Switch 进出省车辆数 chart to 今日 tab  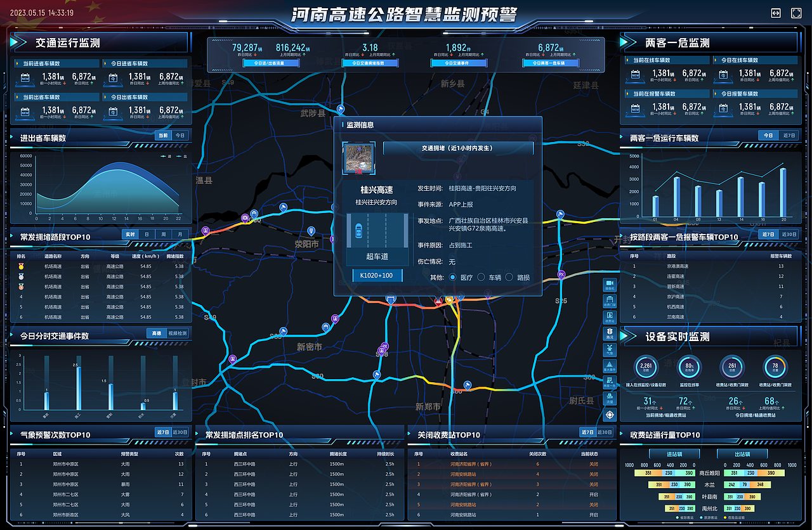tap(180, 135)
